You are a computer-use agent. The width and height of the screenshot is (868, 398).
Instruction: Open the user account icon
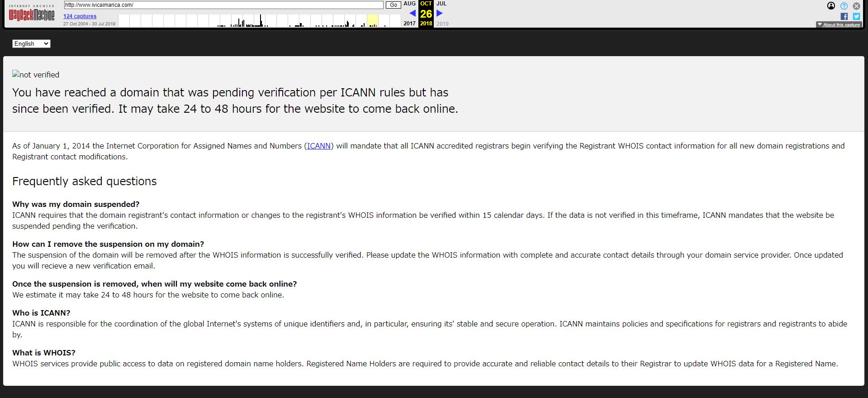[831, 6]
